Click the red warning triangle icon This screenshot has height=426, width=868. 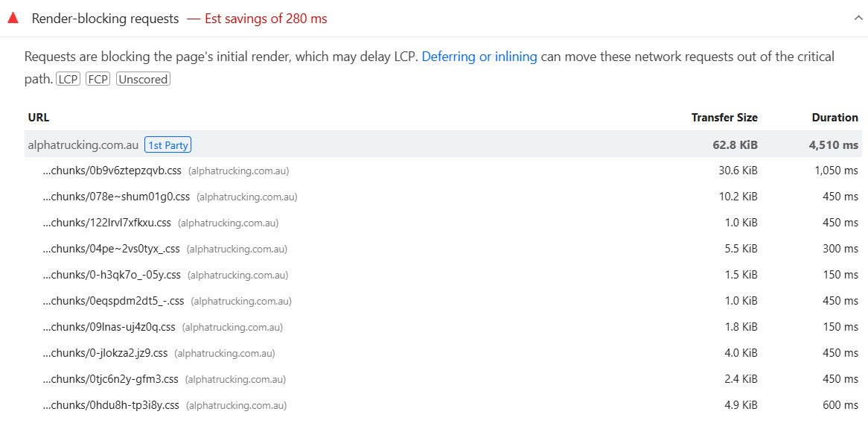click(x=13, y=19)
